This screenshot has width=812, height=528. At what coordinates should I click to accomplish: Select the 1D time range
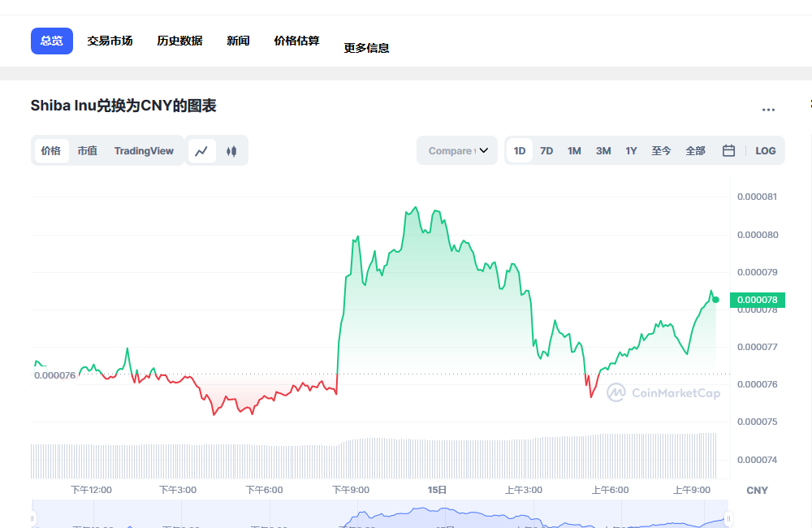(x=520, y=150)
